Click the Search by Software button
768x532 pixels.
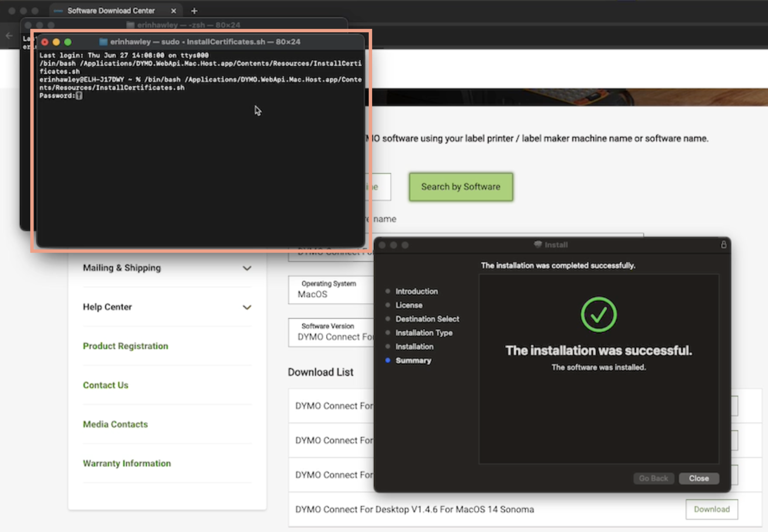(461, 187)
